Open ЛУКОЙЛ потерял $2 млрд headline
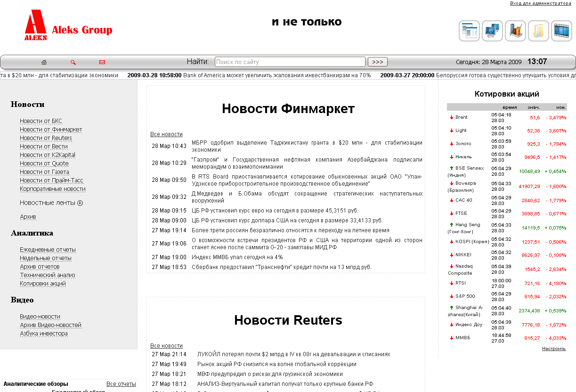 (x=294, y=354)
